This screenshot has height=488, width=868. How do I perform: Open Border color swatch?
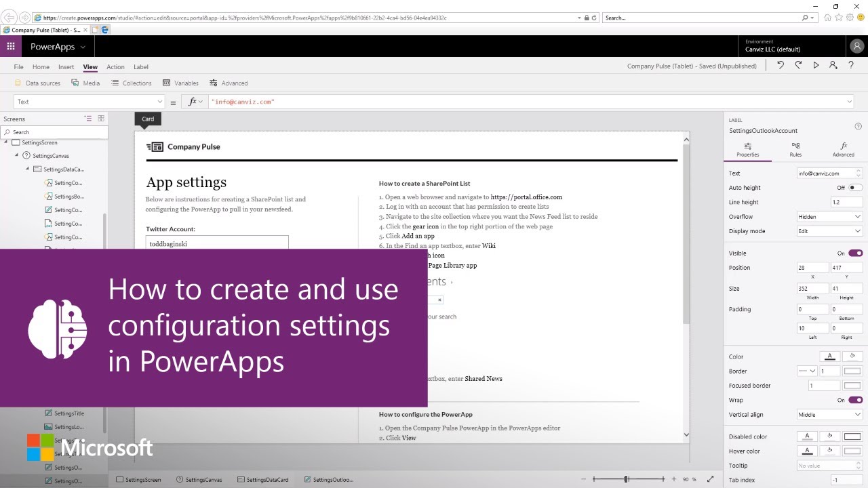(x=852, y=371)
